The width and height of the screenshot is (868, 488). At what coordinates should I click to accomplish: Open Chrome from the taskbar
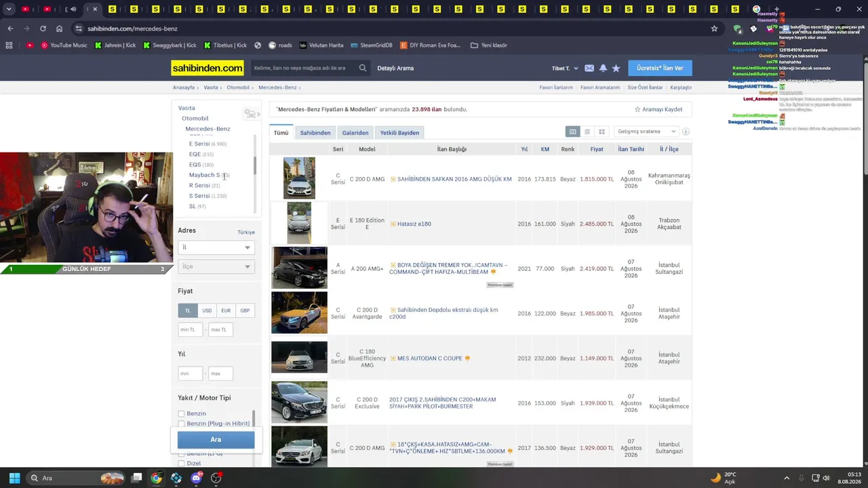pyautogui.click(x=156, y=478)
